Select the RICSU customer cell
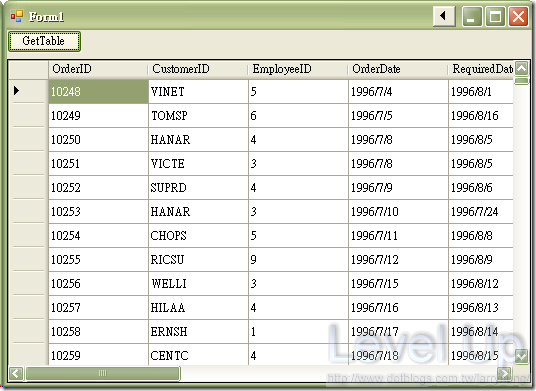The image size is (536, 391). pos(199,259)
